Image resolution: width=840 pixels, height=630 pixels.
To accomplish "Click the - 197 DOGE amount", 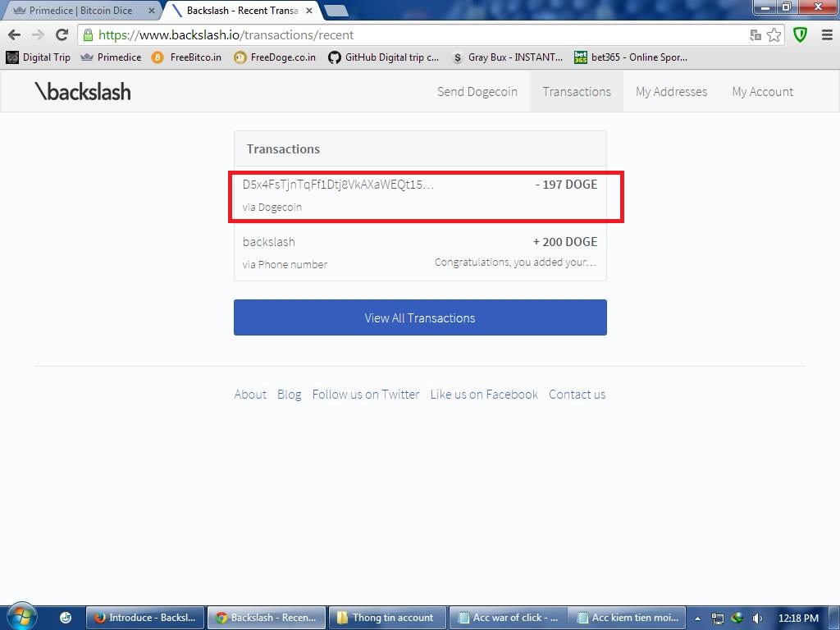I will (x=566, y=185).
